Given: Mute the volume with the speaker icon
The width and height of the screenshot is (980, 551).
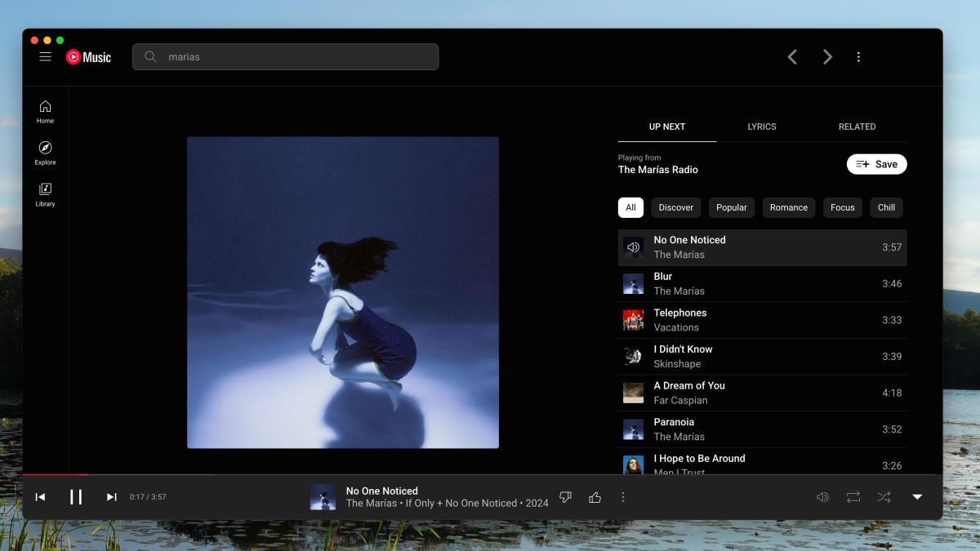Looking at the screenshot, I should coord(822,497).
